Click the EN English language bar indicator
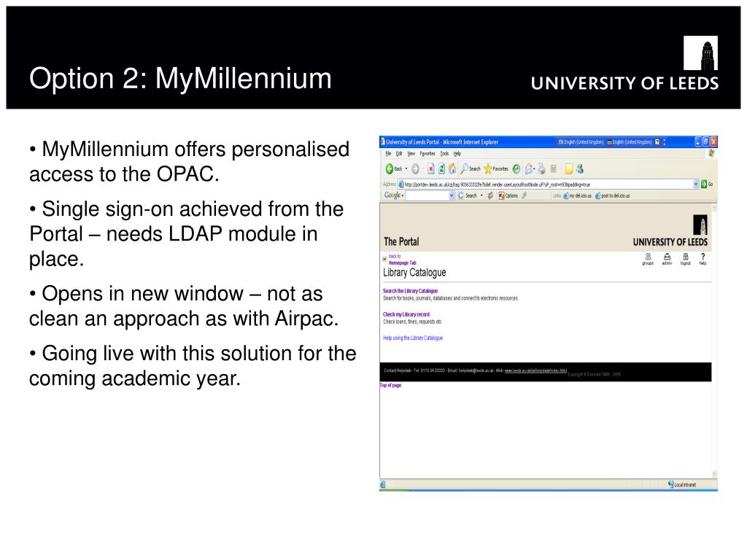Screen dimensions: 747x560 coord(581,142)
